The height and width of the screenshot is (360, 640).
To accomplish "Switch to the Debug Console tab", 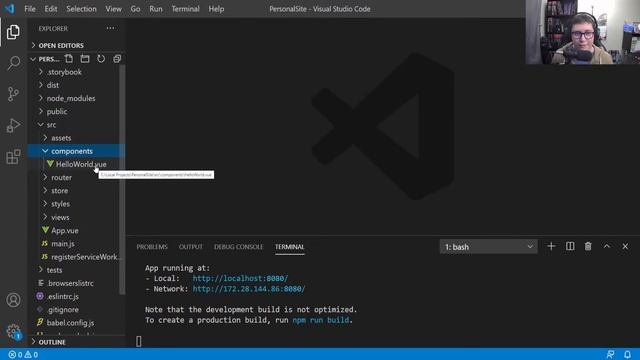I will tap(238, 247).
